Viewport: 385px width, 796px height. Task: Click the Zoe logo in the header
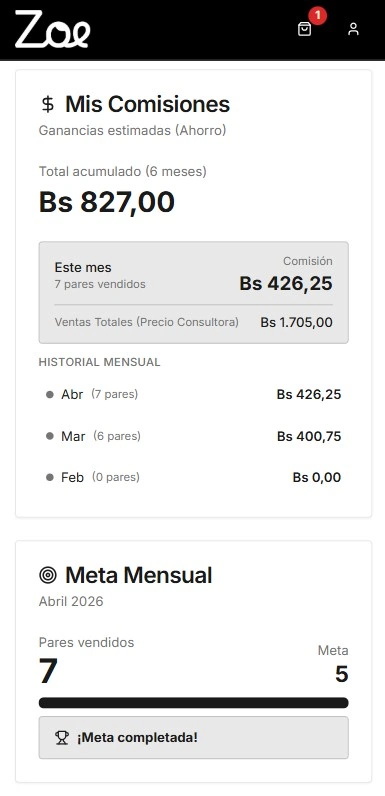click(x=52, y=30)
